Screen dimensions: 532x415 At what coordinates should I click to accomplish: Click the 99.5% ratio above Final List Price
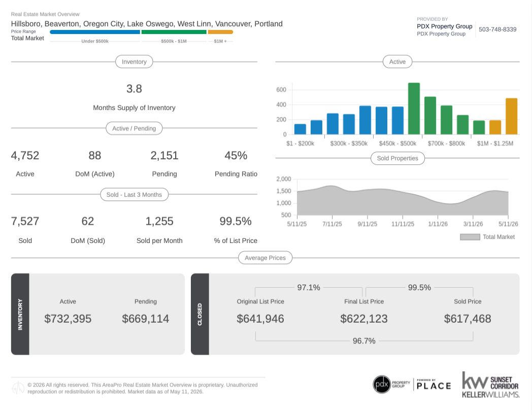(x=419, y=288)
